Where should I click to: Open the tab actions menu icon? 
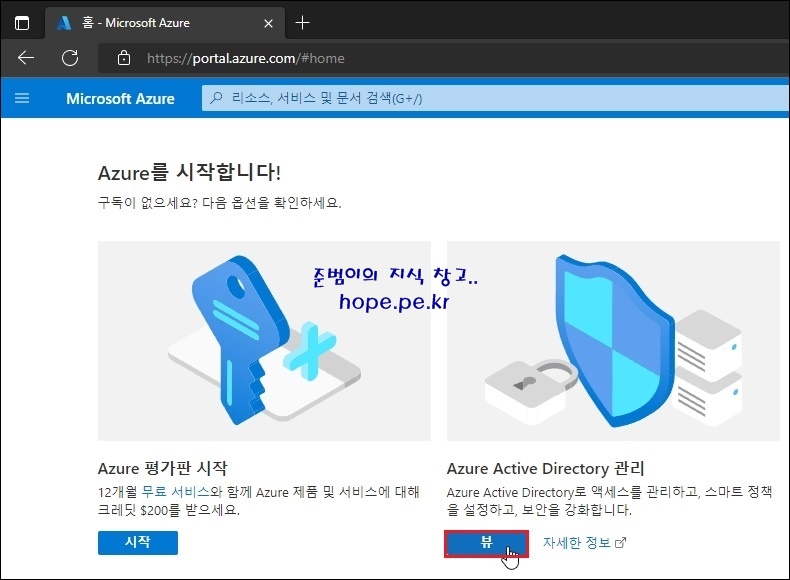tap(22, 23)
